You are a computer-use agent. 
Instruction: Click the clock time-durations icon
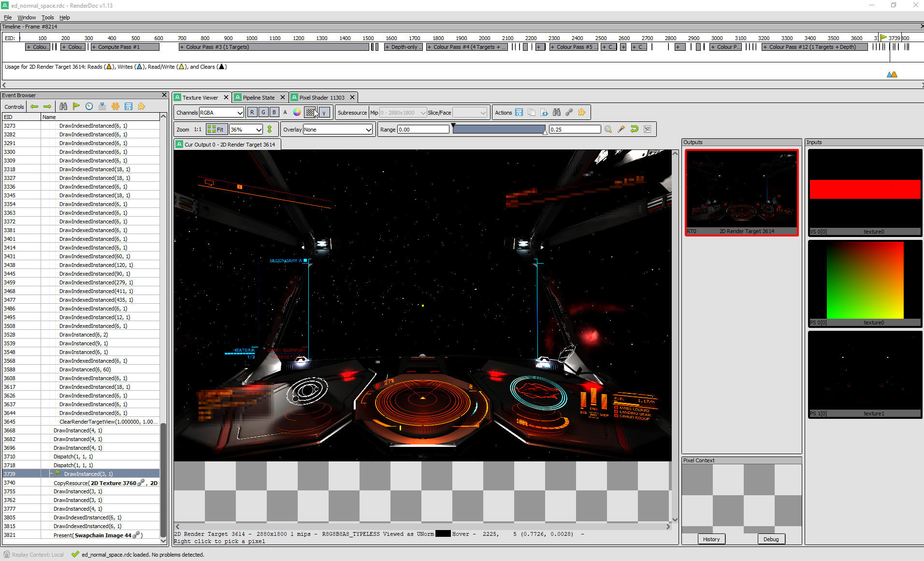89,106
